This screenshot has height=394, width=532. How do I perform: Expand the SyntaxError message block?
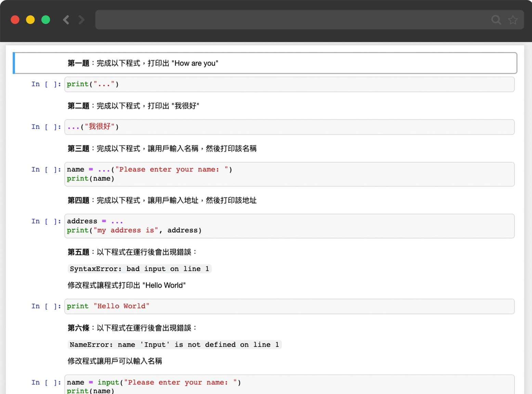(x=140, y=269)
